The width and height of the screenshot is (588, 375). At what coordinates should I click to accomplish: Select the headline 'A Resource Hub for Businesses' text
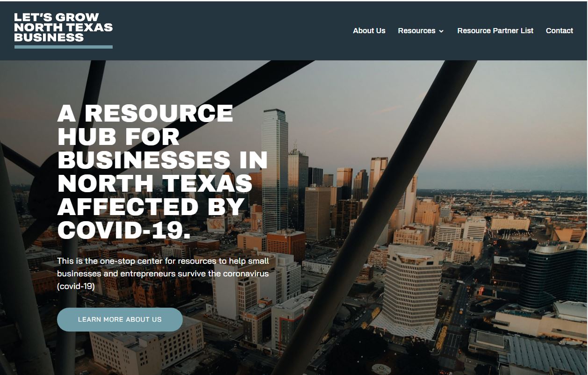coord(162,171)
